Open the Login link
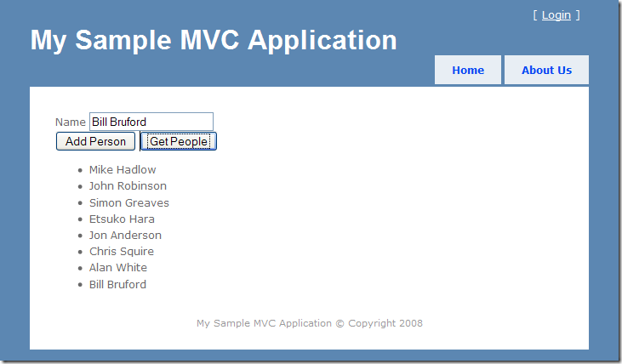 pyautogui.click(x=556, y=15)
